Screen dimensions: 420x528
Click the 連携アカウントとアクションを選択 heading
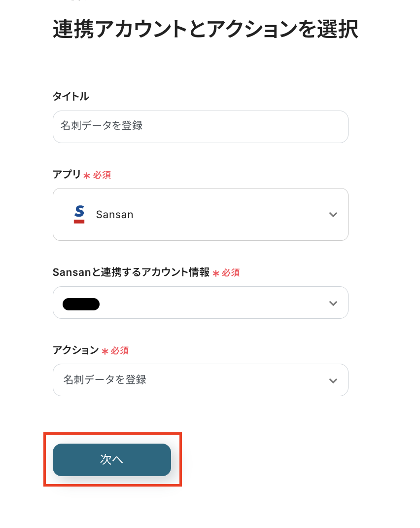[x=205, y=30]
